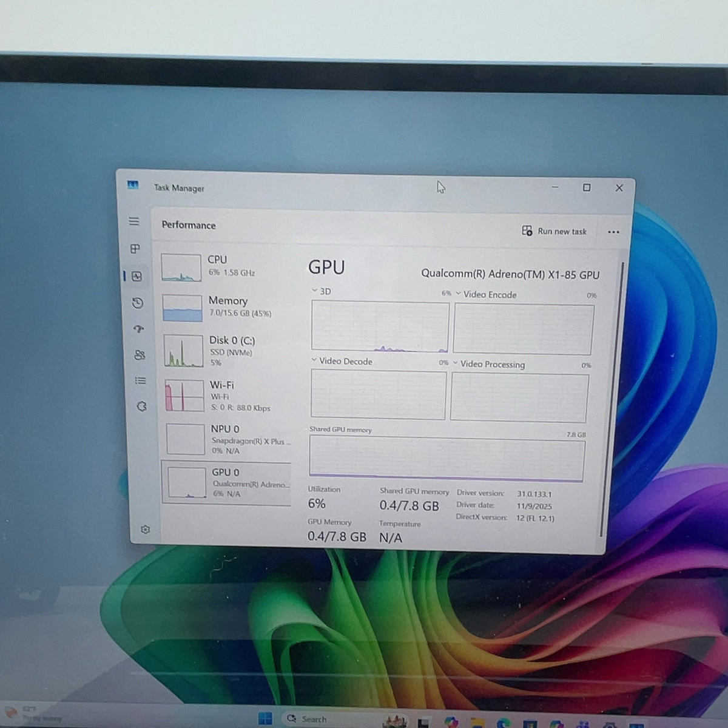
Task: Select the CPU performance entry
Action: (225, 267)
